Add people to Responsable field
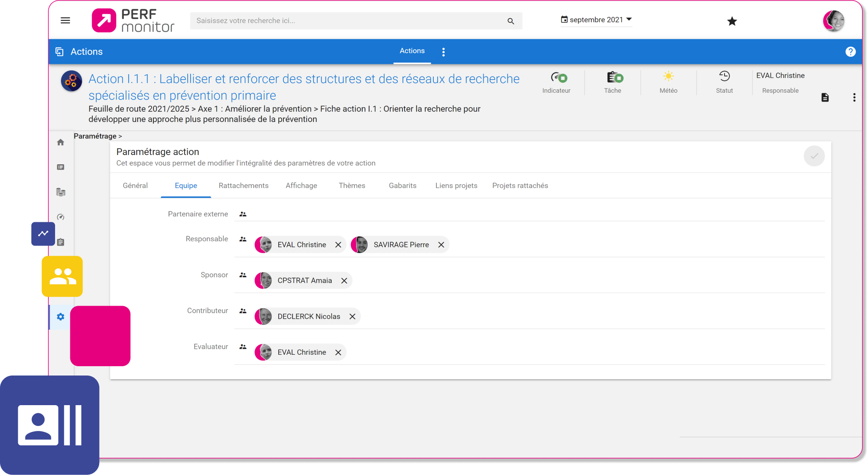Screen dimensions: 868x475 pos(242,239)
